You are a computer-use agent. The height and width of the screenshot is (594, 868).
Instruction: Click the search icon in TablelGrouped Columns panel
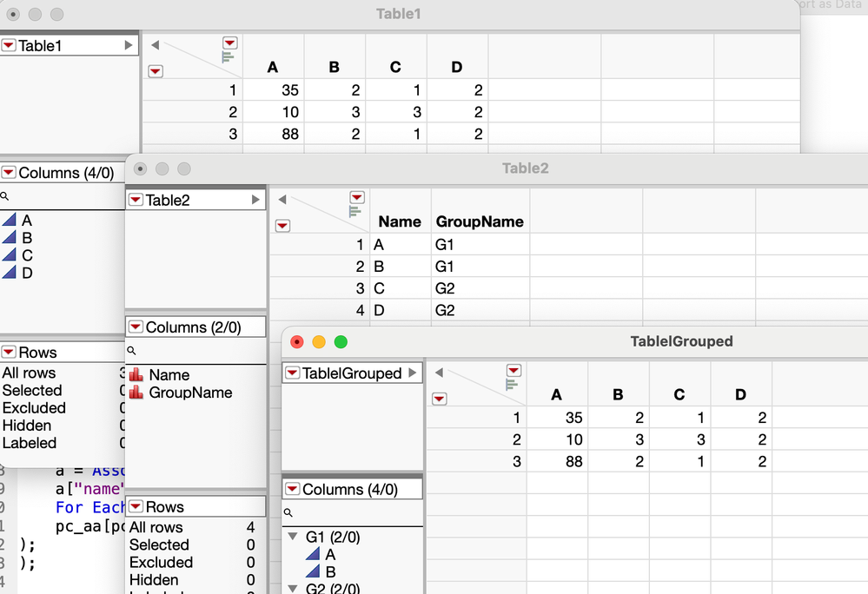(x=288, y=512)
